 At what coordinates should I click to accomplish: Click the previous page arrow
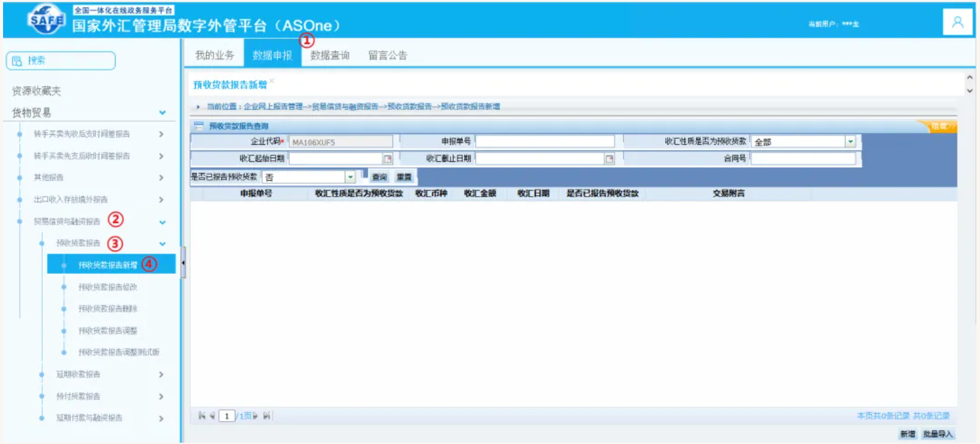pyautogui.click(x=212, y=416)
